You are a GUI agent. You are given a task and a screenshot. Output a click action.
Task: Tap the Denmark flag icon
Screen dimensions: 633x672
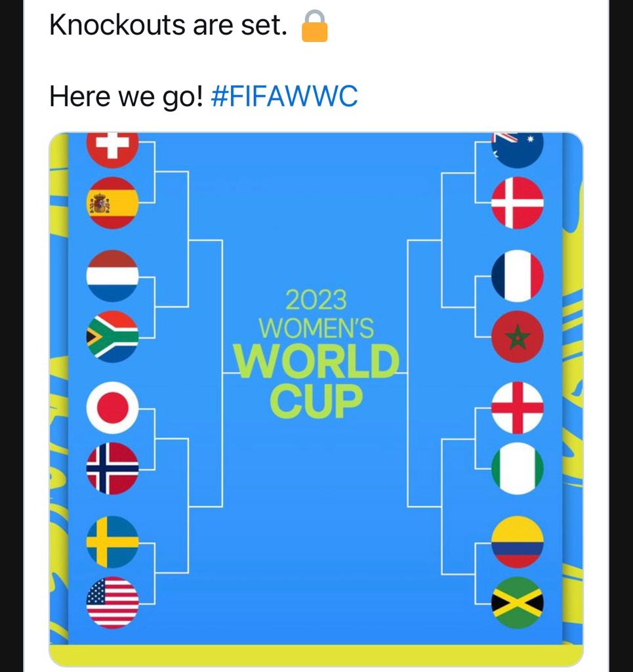click(x=518, y=203)
